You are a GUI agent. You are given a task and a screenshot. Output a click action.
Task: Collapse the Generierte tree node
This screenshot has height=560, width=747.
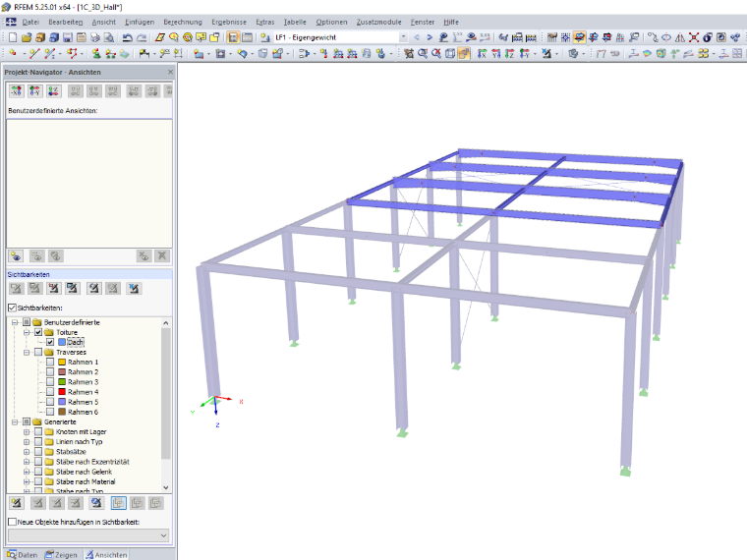15,421
